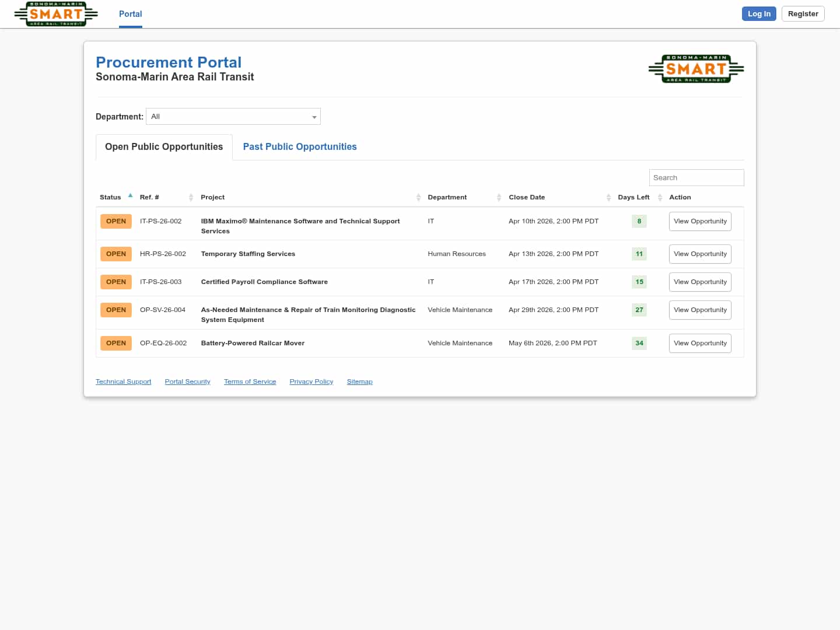The height and width of the screenshot is (630, 840).
Task: Sort table by Status column arrow
Action: (130, 196)
